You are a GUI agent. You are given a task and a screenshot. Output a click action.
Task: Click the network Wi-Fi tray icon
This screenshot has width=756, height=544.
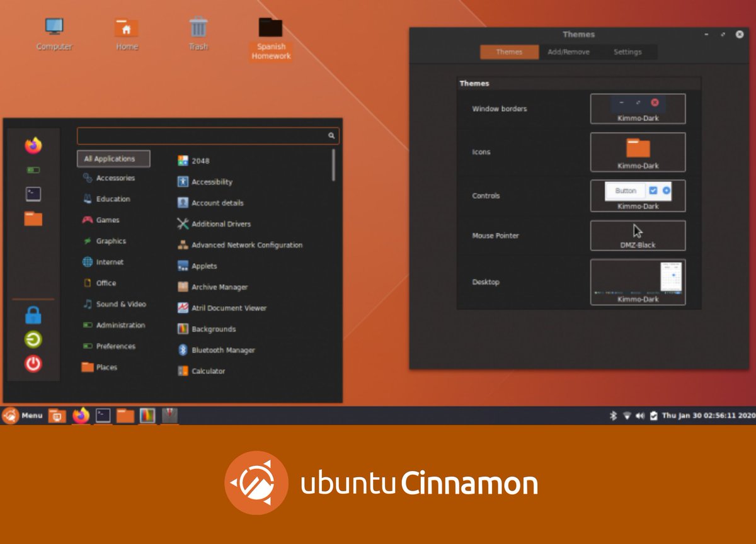(x=627, y=416)
